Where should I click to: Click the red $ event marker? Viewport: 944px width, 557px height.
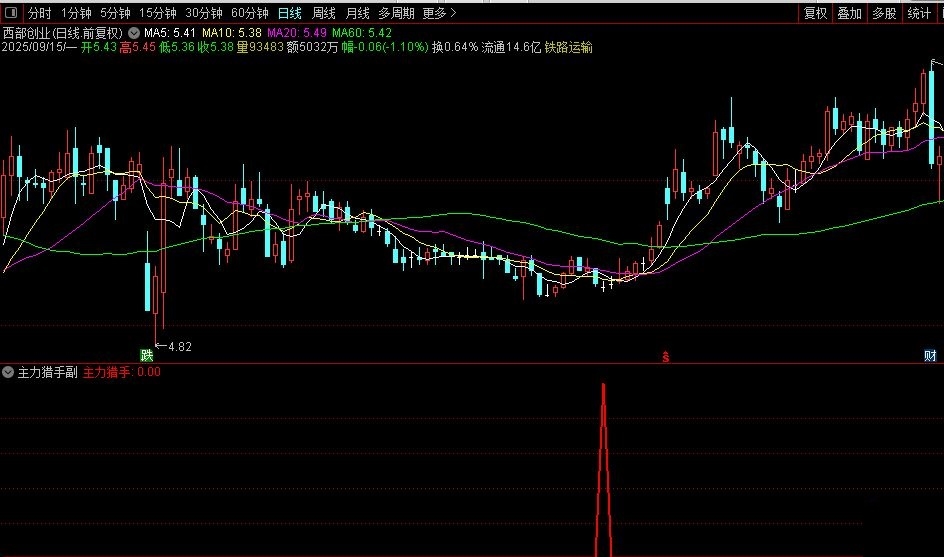[665, 357]
